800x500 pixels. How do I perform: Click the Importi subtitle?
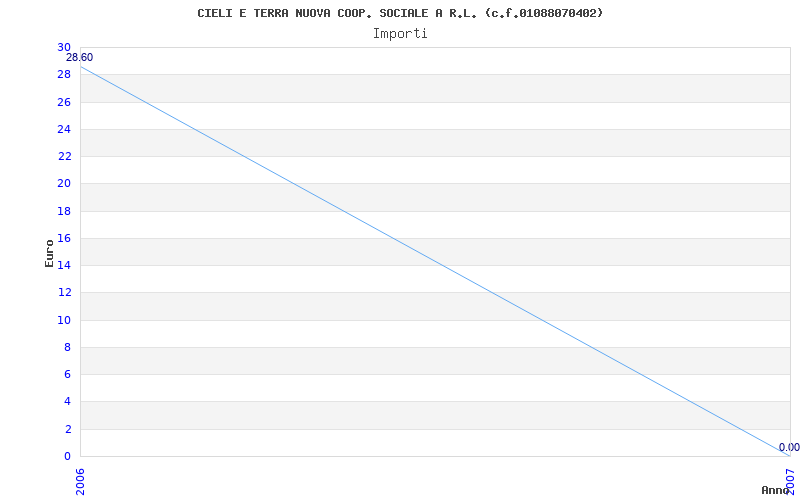(x=400, y=34)
